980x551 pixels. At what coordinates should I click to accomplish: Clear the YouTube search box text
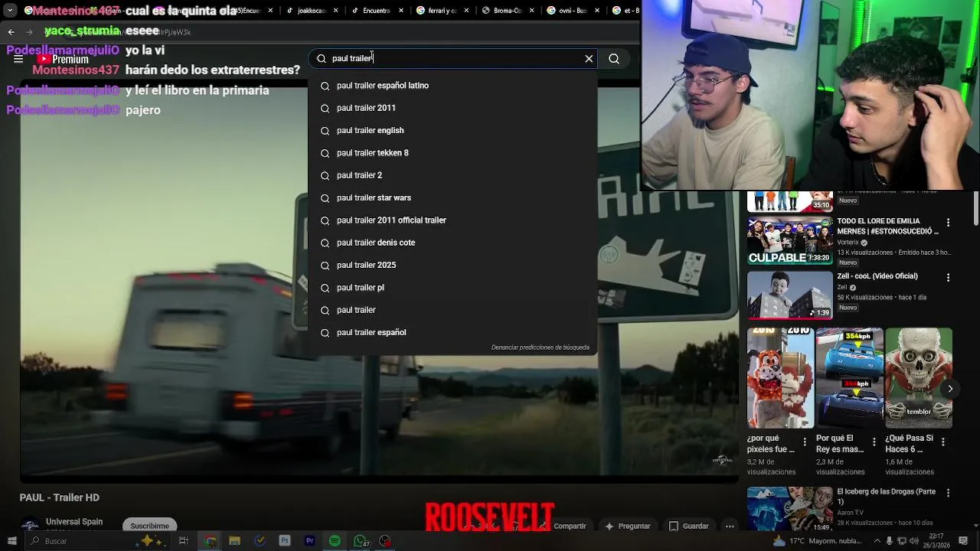pyautogui.click(x=589, y=58)
